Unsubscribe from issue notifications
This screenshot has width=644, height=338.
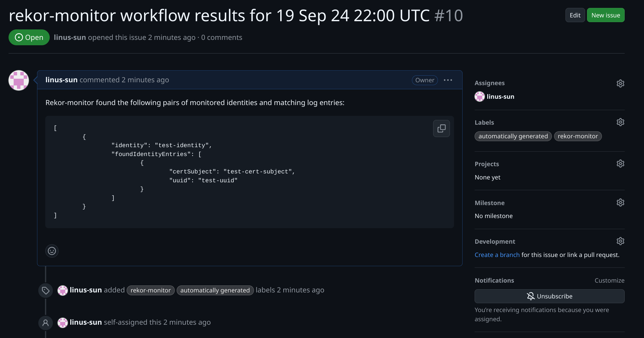pyautogui.click(x=549, y=296)
